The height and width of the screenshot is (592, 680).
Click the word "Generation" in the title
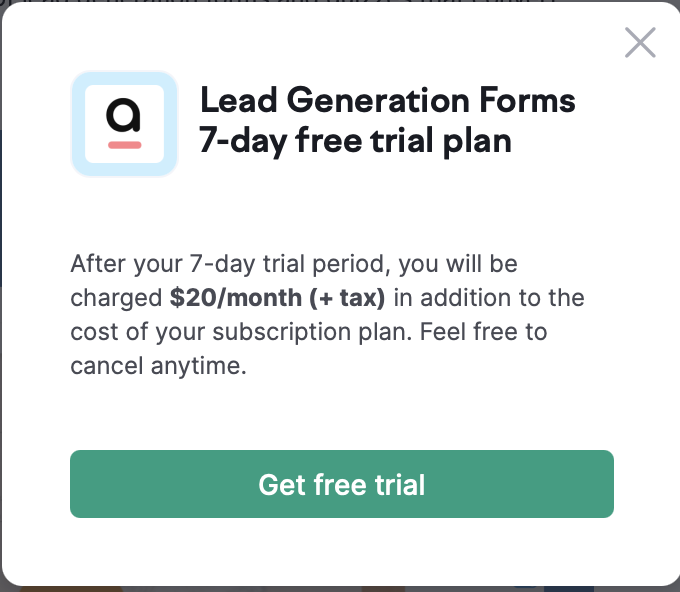pos(378,100)
